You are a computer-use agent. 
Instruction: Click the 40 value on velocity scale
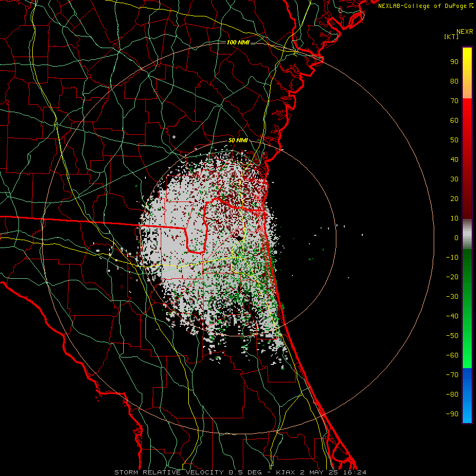click(454, 159)
